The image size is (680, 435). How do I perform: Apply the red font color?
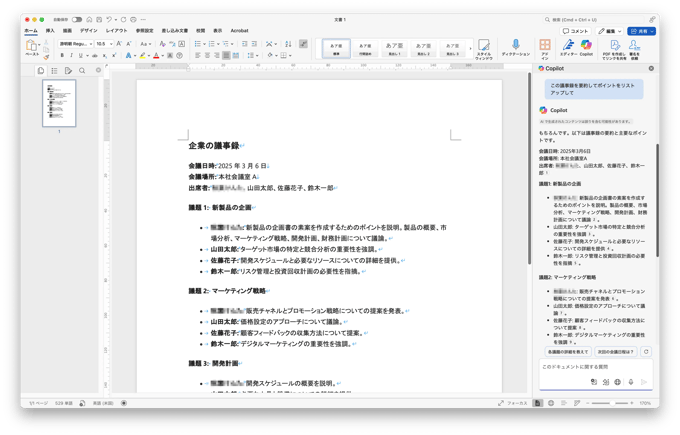point(156,56)
